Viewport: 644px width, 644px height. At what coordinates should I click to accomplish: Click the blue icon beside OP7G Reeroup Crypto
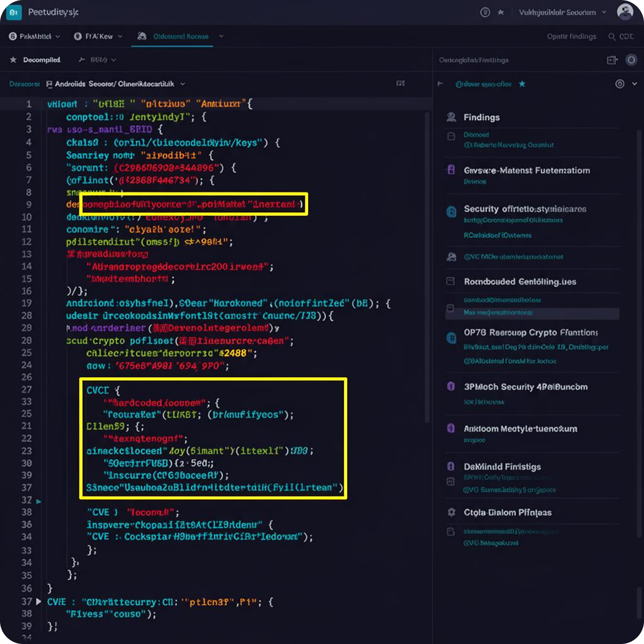point(451,338)
